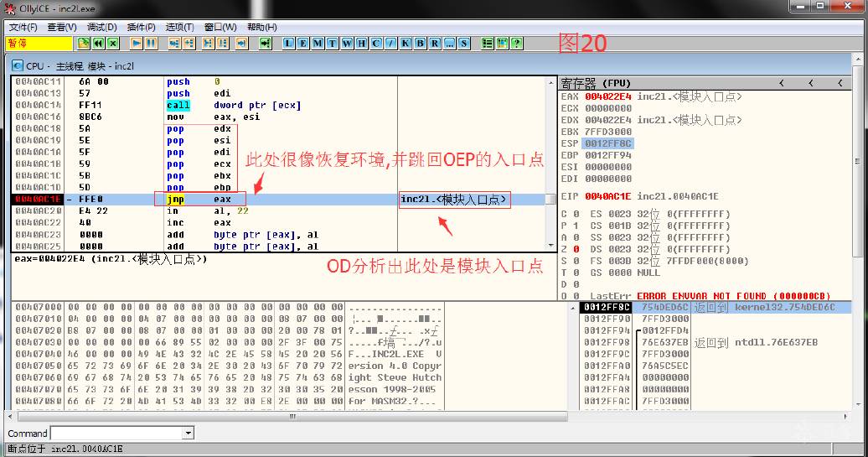
Task: Open Memory map with M button
Action: pyautogui.click(x=318, y=44)
